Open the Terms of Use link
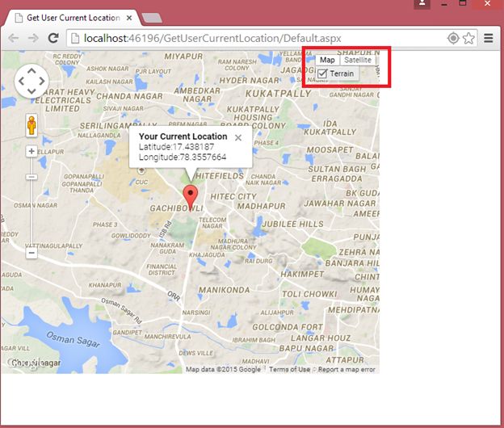The image size is (504, 428). point(289,370)
